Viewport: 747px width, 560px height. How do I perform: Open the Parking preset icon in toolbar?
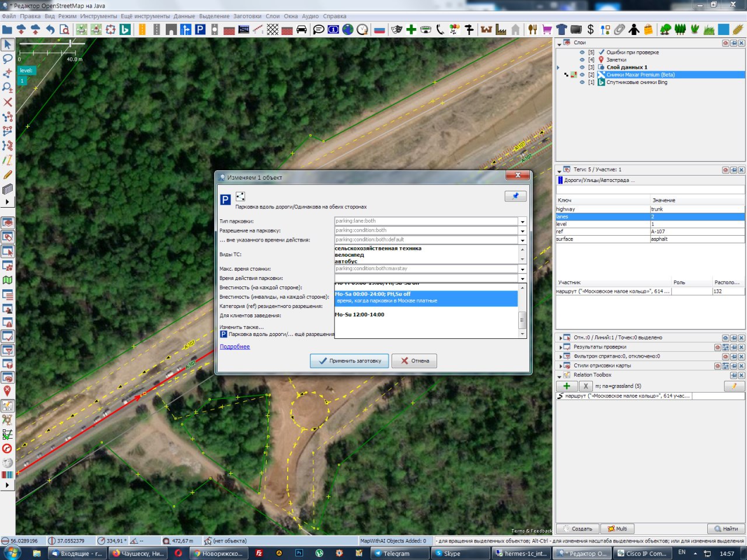pyautogui.click(x=200, y=29)
